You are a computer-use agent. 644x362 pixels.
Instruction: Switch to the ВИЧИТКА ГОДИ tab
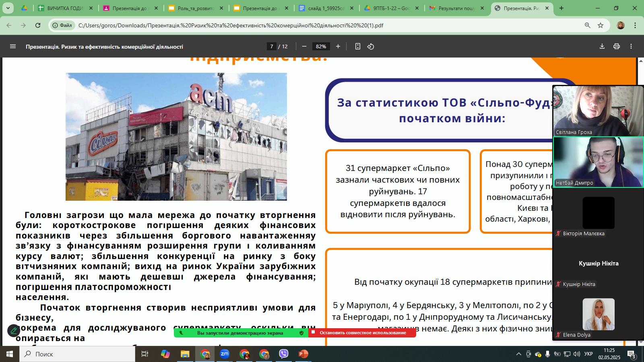[65, 8]
